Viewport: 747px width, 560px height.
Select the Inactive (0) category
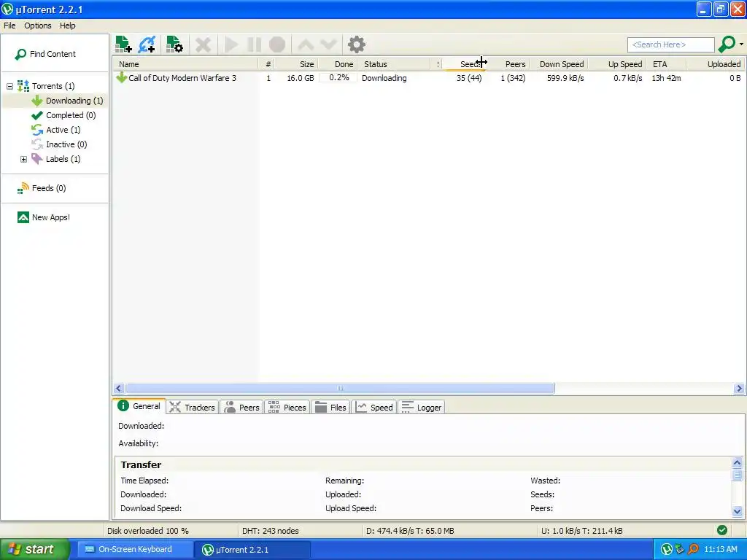click(x=59, y=144)
